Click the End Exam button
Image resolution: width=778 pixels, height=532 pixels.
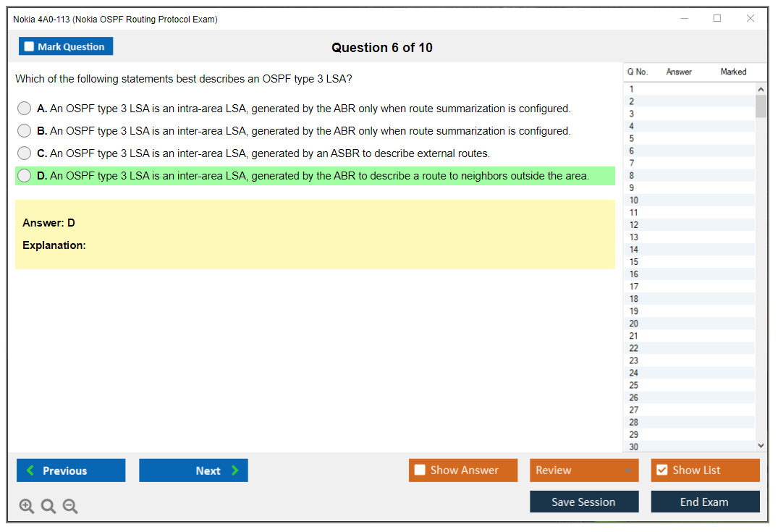705,502
